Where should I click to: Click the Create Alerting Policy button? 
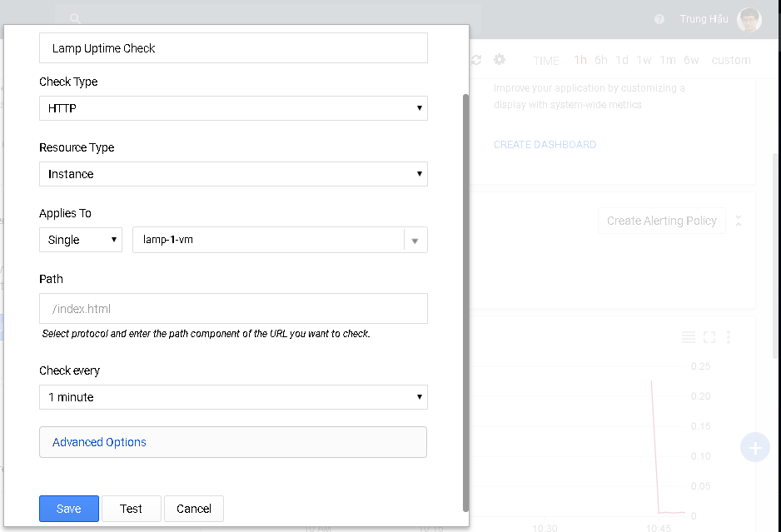[x=661, y=221]
